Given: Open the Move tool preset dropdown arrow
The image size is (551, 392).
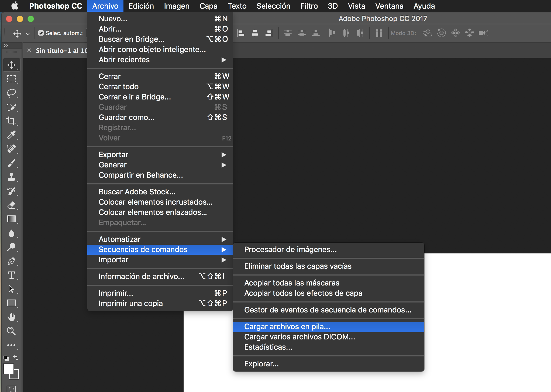Looking at the screenshot, I should tap(28, 34).
